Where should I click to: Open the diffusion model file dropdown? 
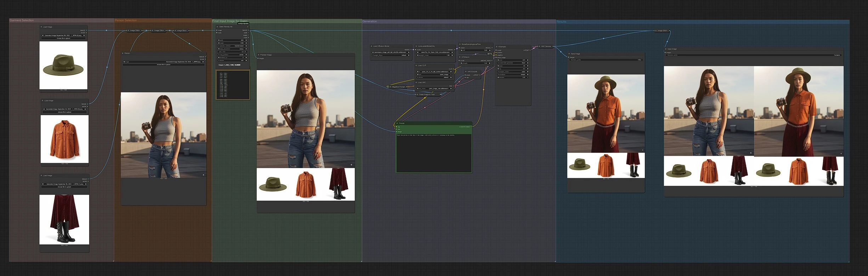coord(391,52)
